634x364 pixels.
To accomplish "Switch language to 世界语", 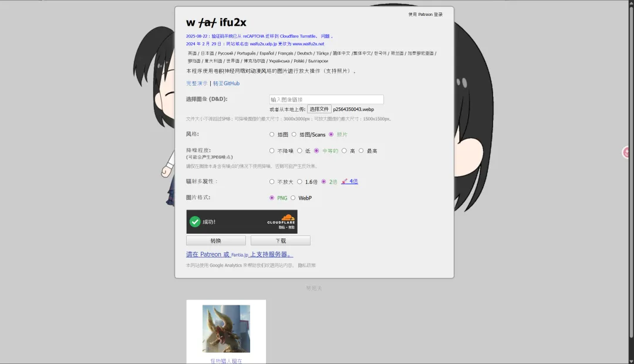I will tap(233, 60).
